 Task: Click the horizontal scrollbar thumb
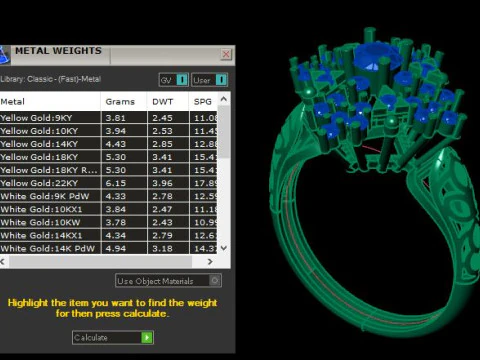click(x=100, y=262)
